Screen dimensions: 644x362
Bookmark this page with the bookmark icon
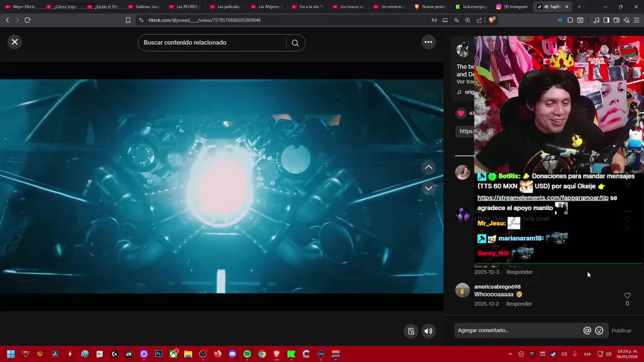tap(128, 20)
